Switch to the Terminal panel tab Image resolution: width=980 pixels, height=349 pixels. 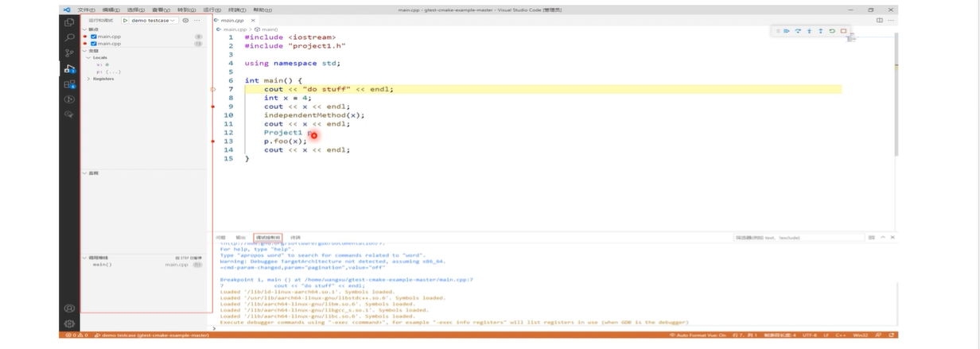pos(295,237)
